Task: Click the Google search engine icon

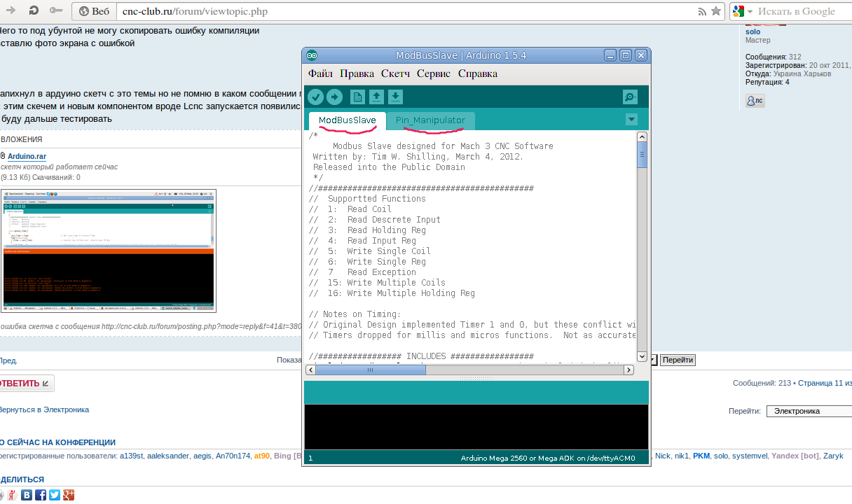Action: click(x=738, y=11)
